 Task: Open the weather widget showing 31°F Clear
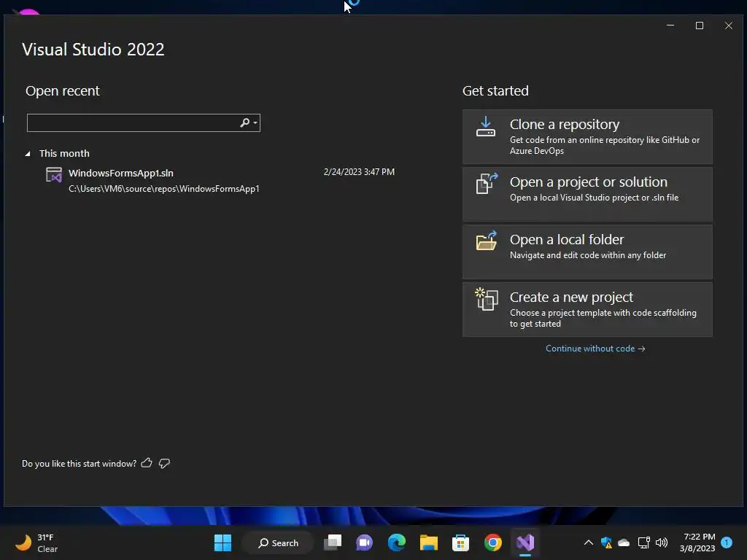point(37,542)
